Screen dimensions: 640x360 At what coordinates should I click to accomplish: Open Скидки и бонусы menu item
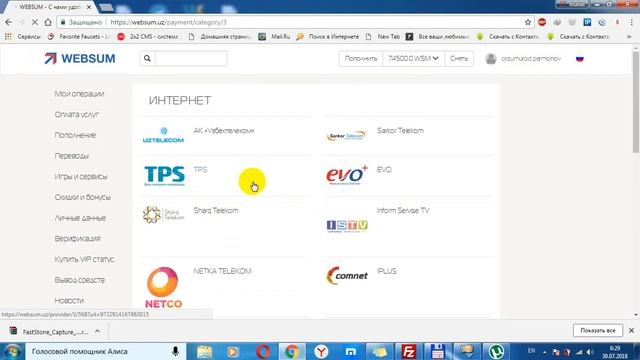pyautogui.click(x=82, y=197)
